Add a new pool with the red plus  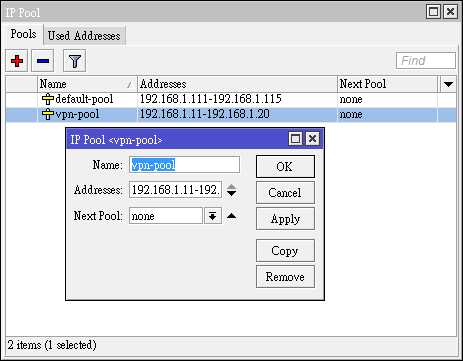17,61
